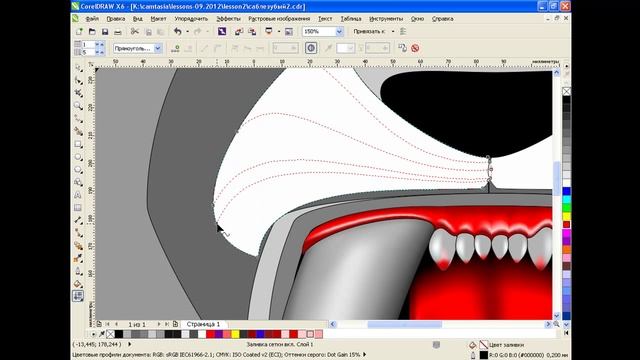Pick yellow swatch in document palette
Viewport: 640px width, 360px height.
(236, 334)
